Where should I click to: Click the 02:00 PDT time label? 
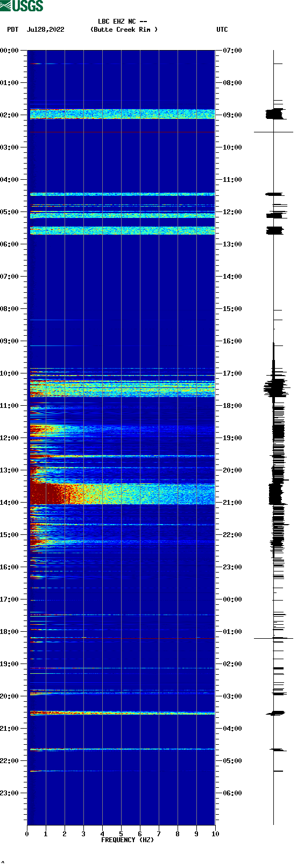point(10,115)
